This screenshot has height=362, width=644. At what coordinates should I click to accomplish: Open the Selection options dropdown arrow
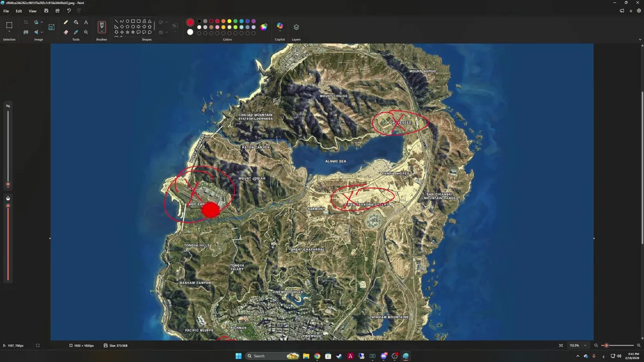click(x=9, y=31)
